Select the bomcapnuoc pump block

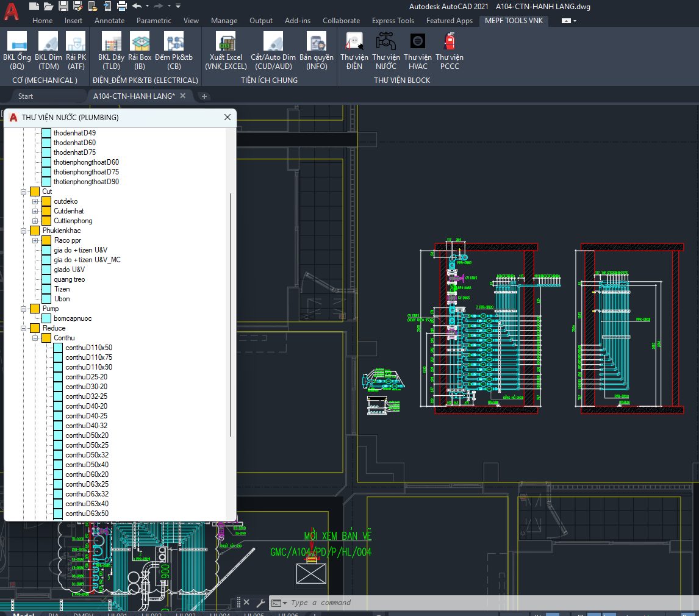pos(73,318)
